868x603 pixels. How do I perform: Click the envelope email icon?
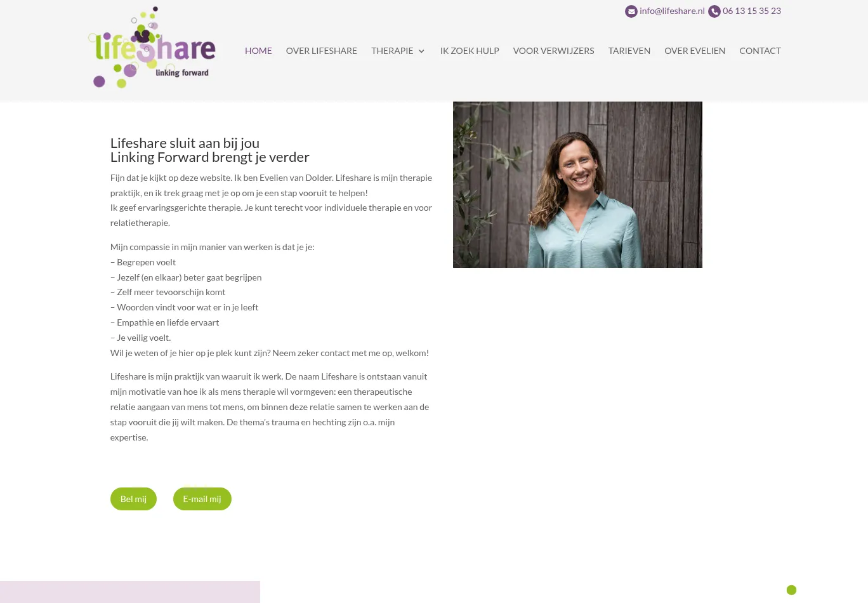[631, 11]
